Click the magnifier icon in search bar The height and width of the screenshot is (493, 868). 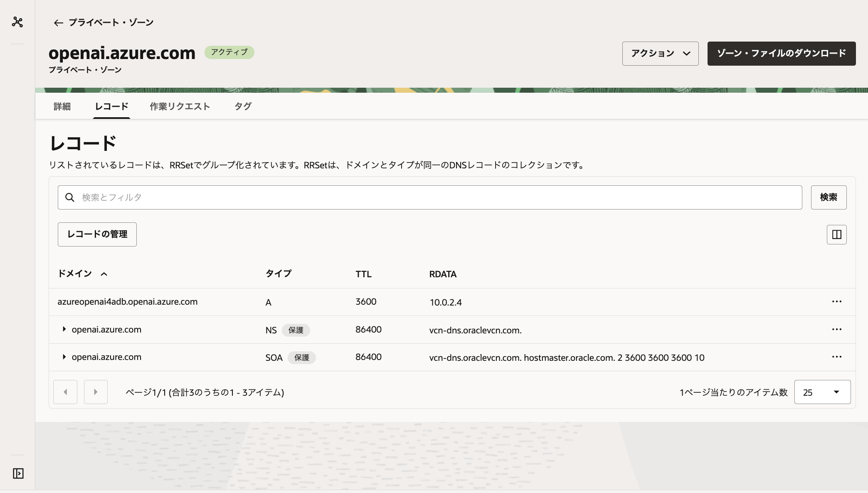(x=70, y=197)
